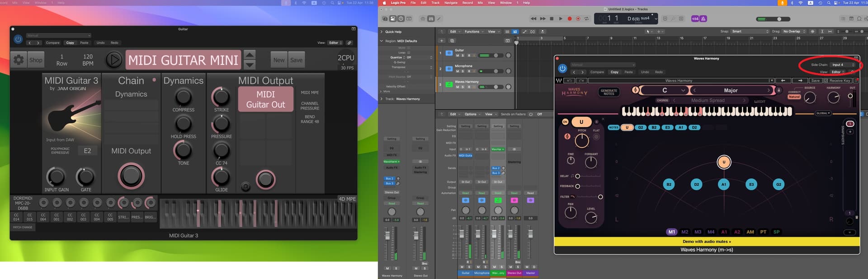
Task: Expand the Quick Help section in Inspector
Action: [x=382, y=32]
